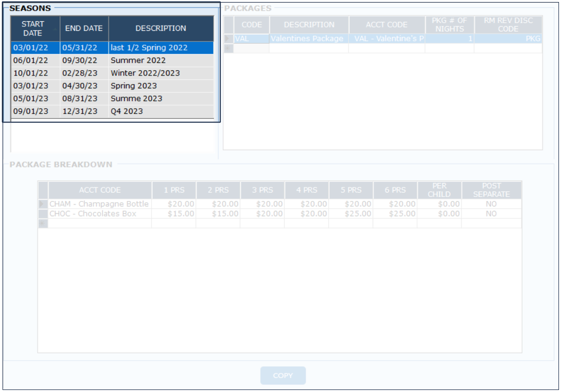Choose the Winter 2022/2023 season
The height and width of the screenshot is (392, 561).
[145, 73]
